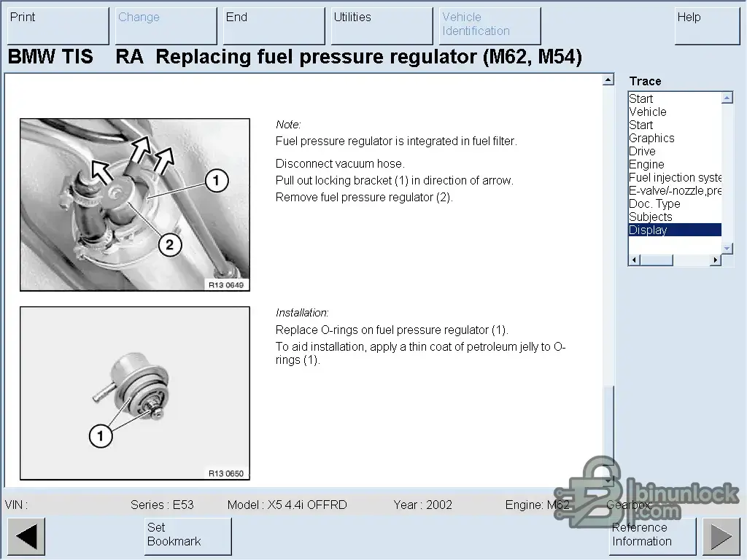This screenshot has width=747, height=560.
Task: Click the Trace list scroll up arrow
Action: (x=727, y=98)
